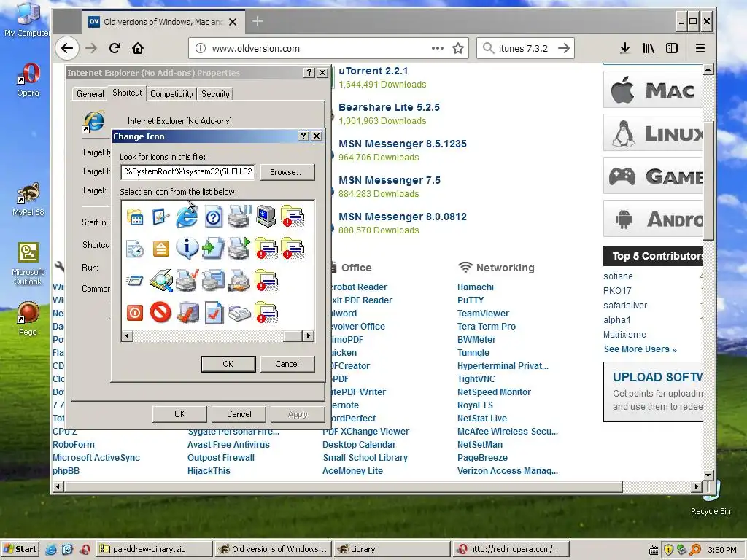Confirm Change Icon with OK
Image resolution: width=747 pixels, height=560 pixels.
228,364
